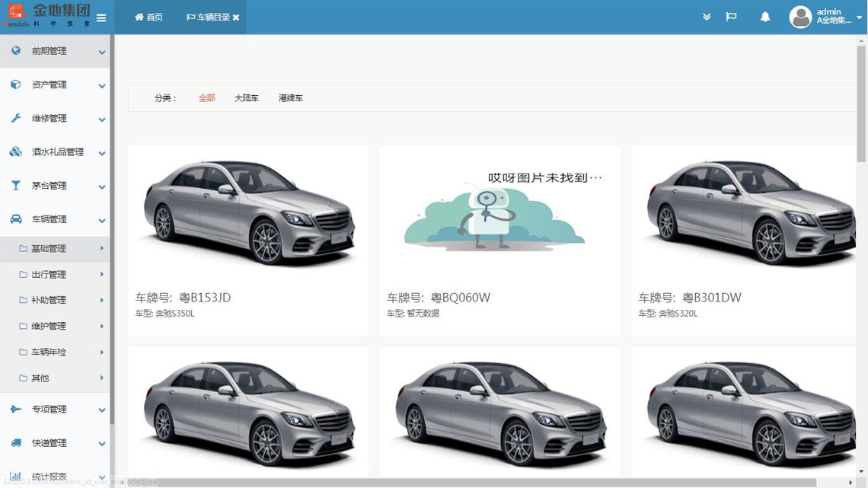Click the wrench icon for 维修管理
The height and width of the screenshot is (488, 868).
[x=16, y=118]
